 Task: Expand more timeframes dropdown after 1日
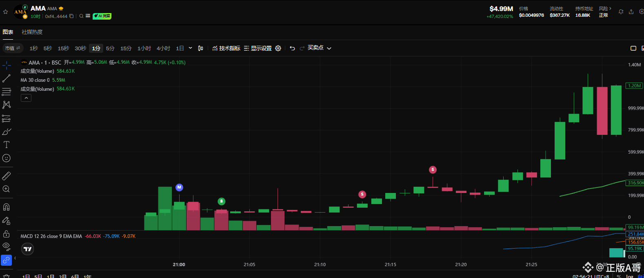(x=190, y=48)
